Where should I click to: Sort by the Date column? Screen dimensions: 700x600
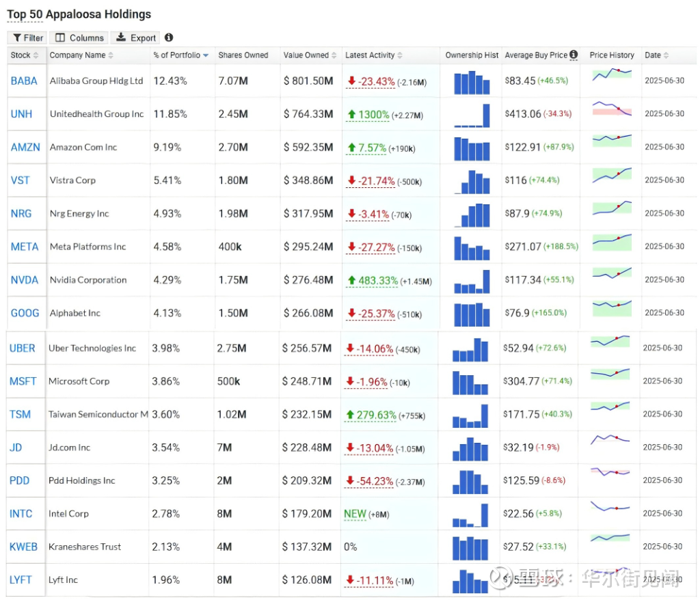coord(657,55)
